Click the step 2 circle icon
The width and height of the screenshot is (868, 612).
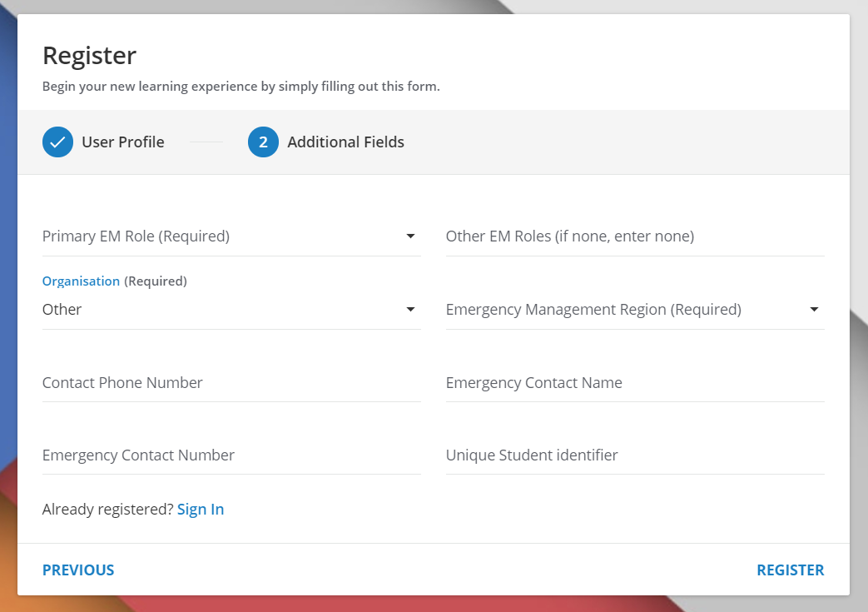263,142
